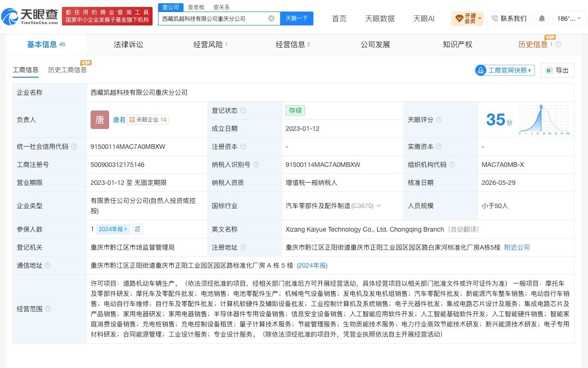588x368 pixels.
Task: Open help icon next to 纳税人识别号
Action: tap(256, 165)
